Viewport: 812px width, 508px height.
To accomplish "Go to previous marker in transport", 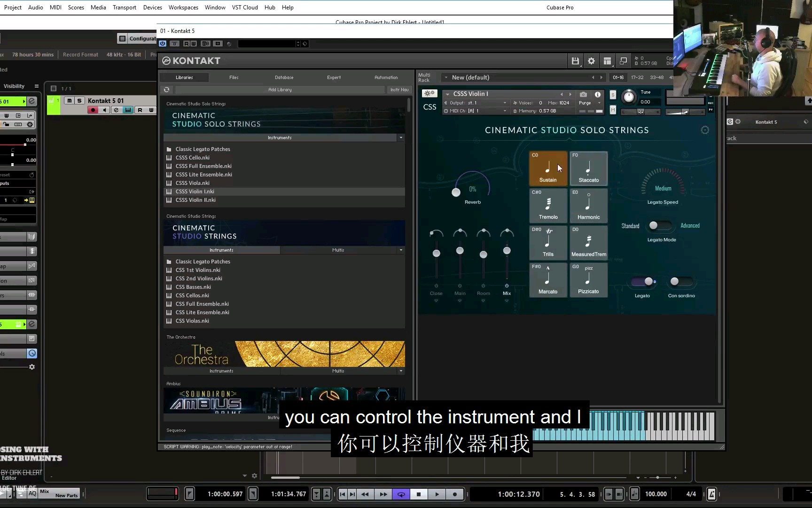I will (343, 494).
